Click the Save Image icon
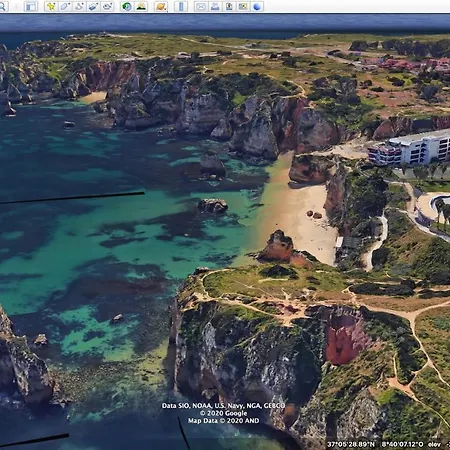Image resolution: width=450 pixels, height=450 pixels. [x=229, y=6]
